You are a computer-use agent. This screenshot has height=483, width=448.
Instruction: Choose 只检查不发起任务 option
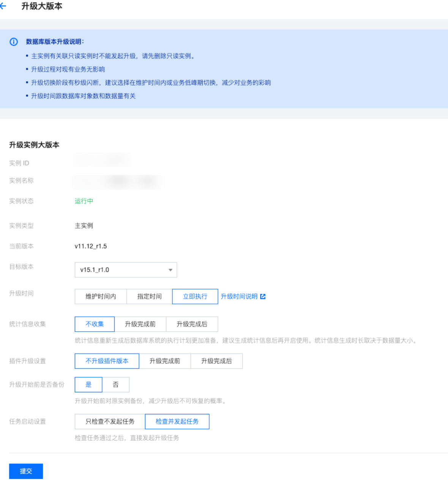[x=110, y=422]
